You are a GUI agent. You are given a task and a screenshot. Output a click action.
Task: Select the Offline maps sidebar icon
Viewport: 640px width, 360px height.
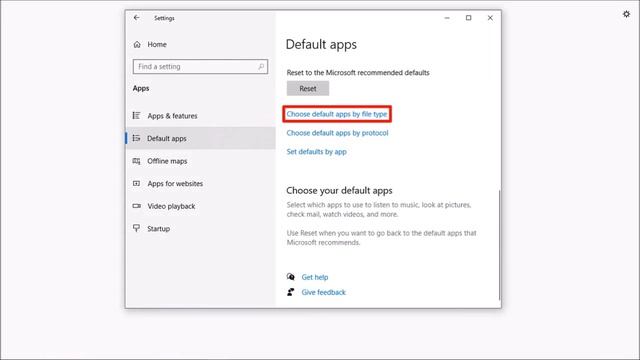point(136,161)
